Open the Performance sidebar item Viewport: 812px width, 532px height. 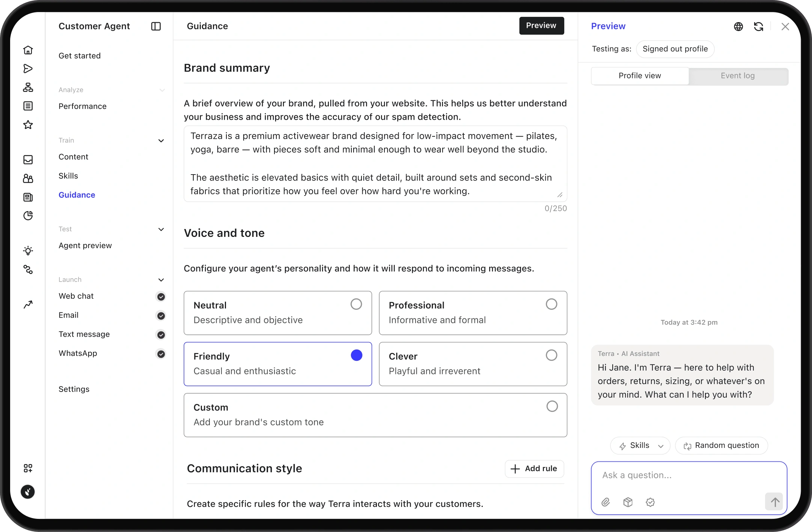[83, 106]
